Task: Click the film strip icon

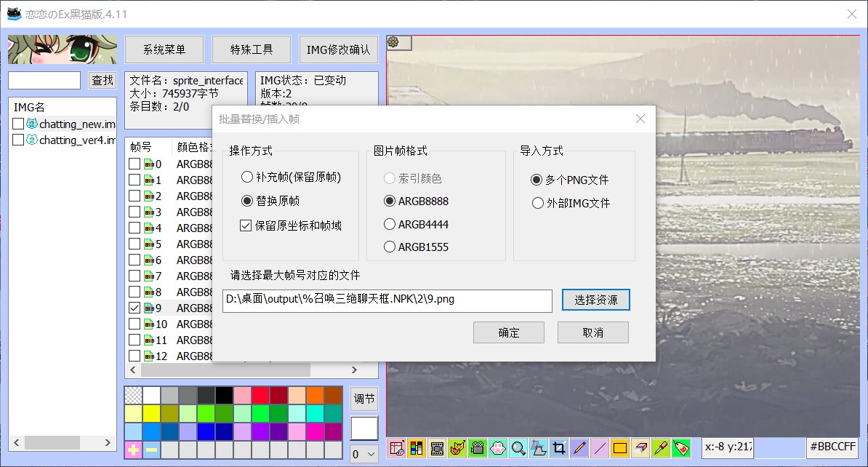Action: click(438, 448)
